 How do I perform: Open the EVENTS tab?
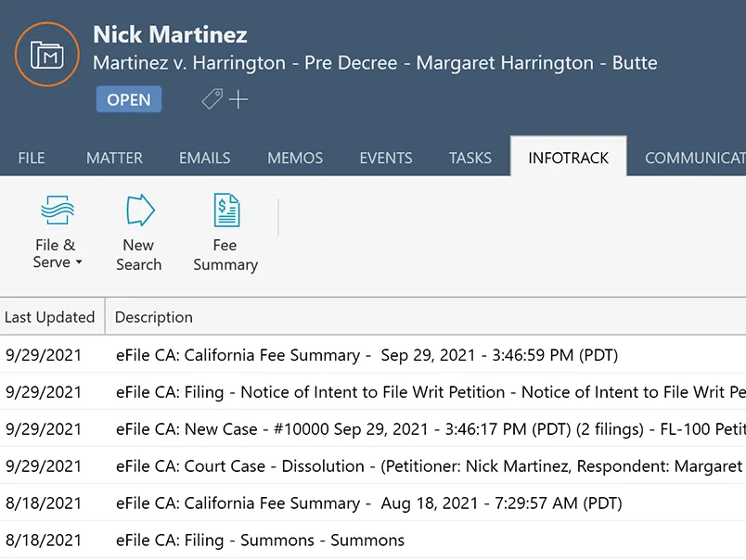(x=386, y=158)
